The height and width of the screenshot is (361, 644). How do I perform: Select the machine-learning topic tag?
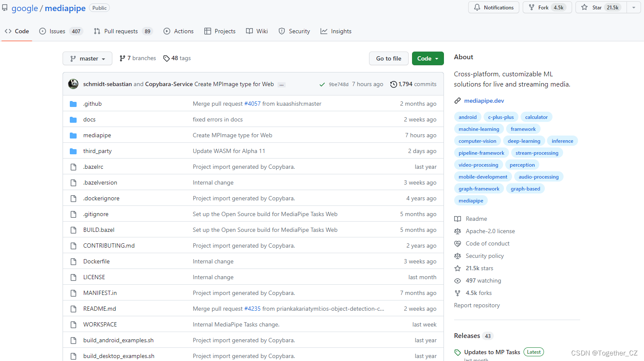point(479,129)
